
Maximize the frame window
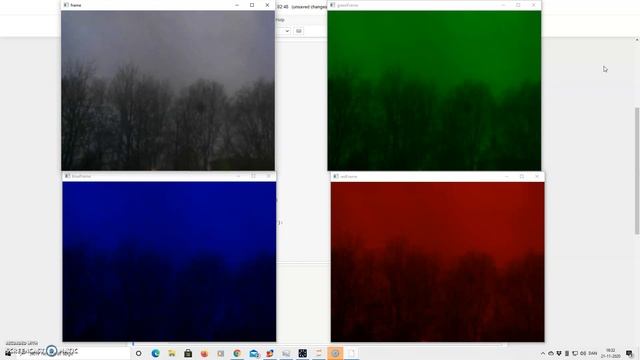click(252, 5)
